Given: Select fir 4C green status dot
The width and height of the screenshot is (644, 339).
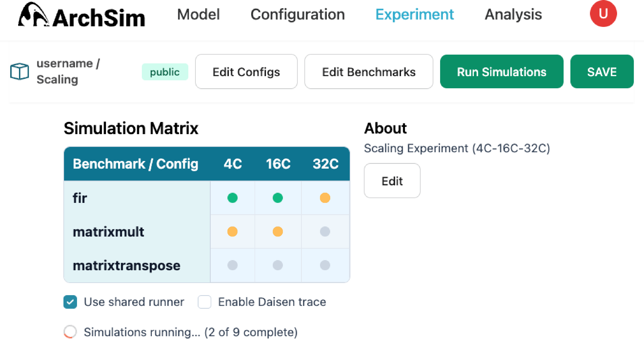Looking at the screenshot, I should 232,198.
